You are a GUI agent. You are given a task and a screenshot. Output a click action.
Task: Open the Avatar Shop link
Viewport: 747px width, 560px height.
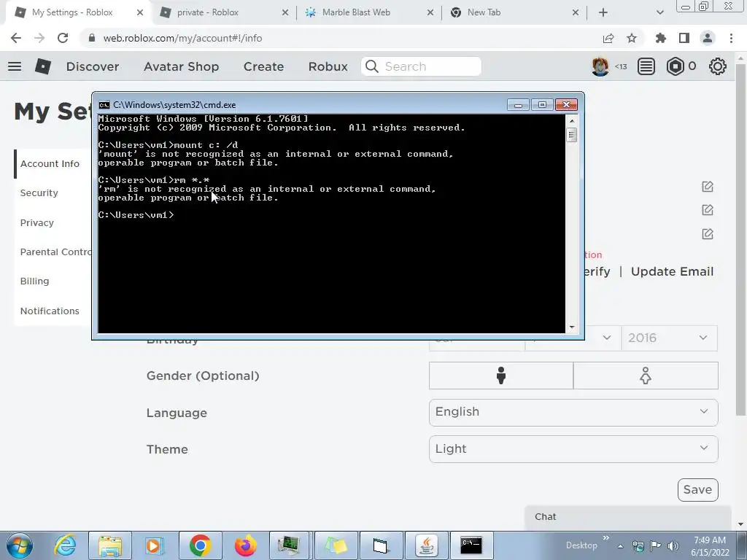coord(181,66)
